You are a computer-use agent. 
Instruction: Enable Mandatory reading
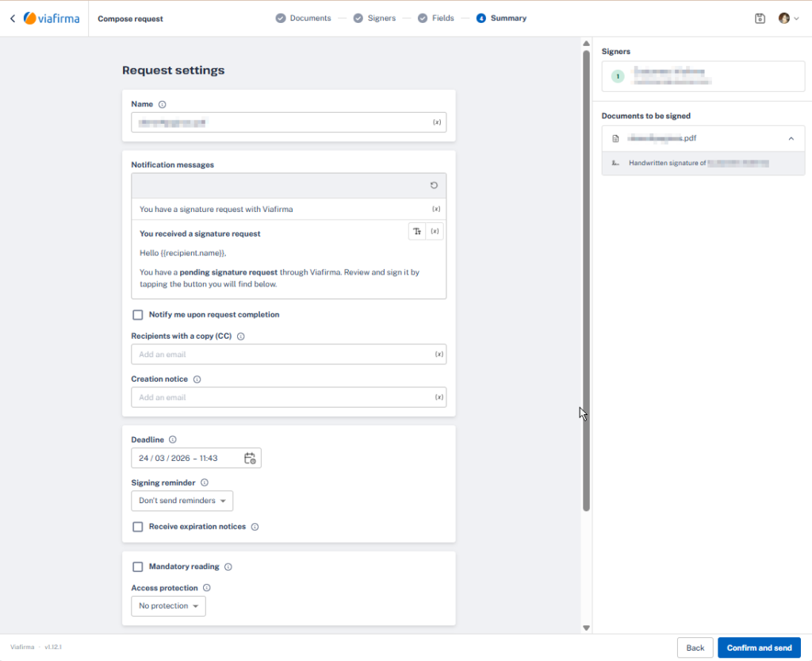click(x=137, y=566)
